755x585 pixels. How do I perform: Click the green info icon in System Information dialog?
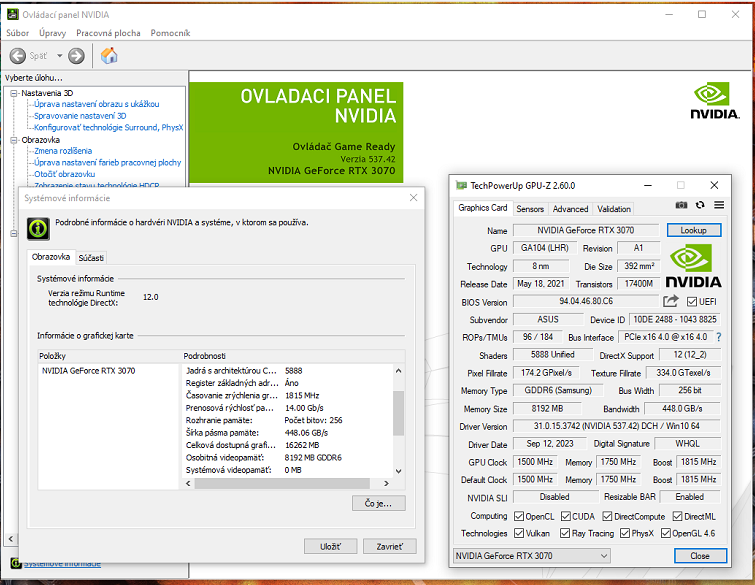click(38, 228)
